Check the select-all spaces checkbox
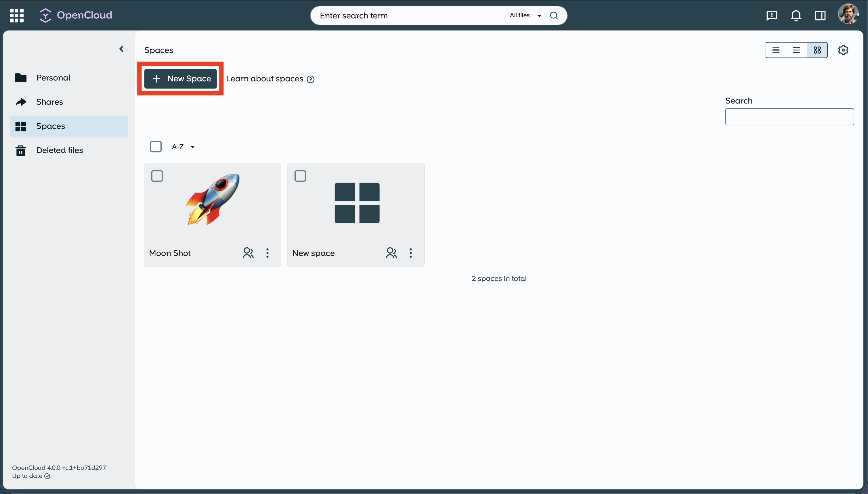 click(156, 147)
